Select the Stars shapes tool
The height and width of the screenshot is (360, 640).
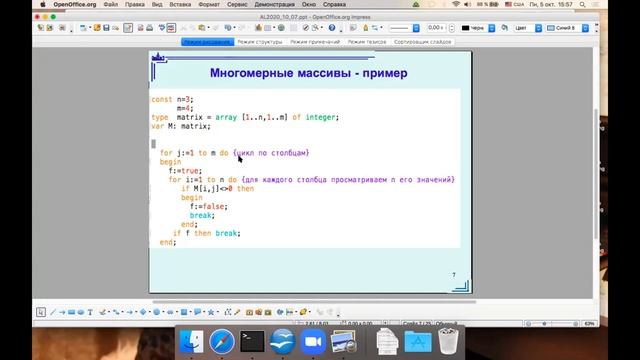pyautogui.click(x=211, y=312)
